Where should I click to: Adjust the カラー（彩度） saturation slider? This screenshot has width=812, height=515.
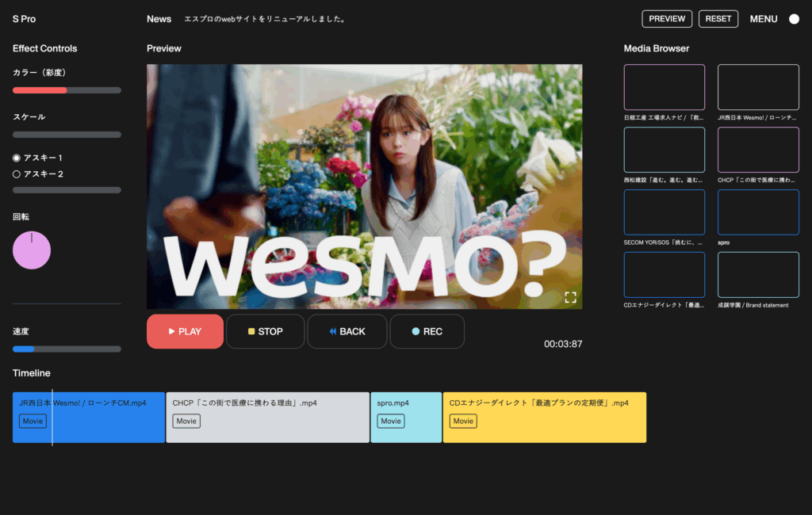[67, 90]
